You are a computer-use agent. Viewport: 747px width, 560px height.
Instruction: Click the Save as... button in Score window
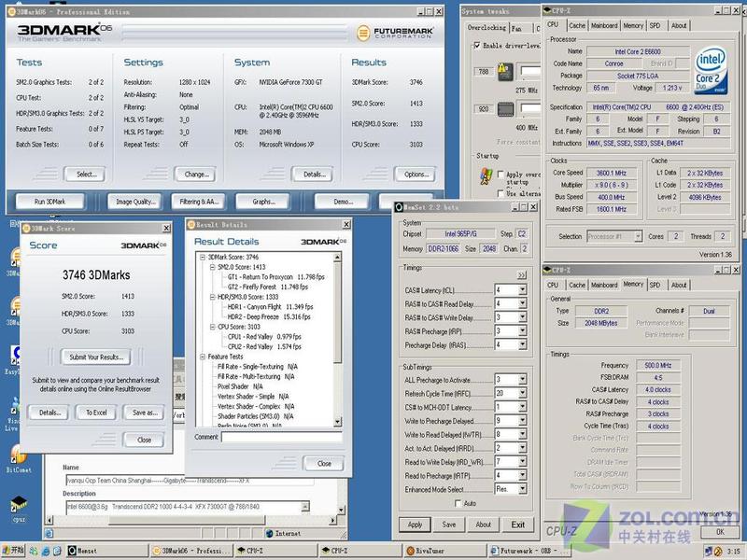145,413
